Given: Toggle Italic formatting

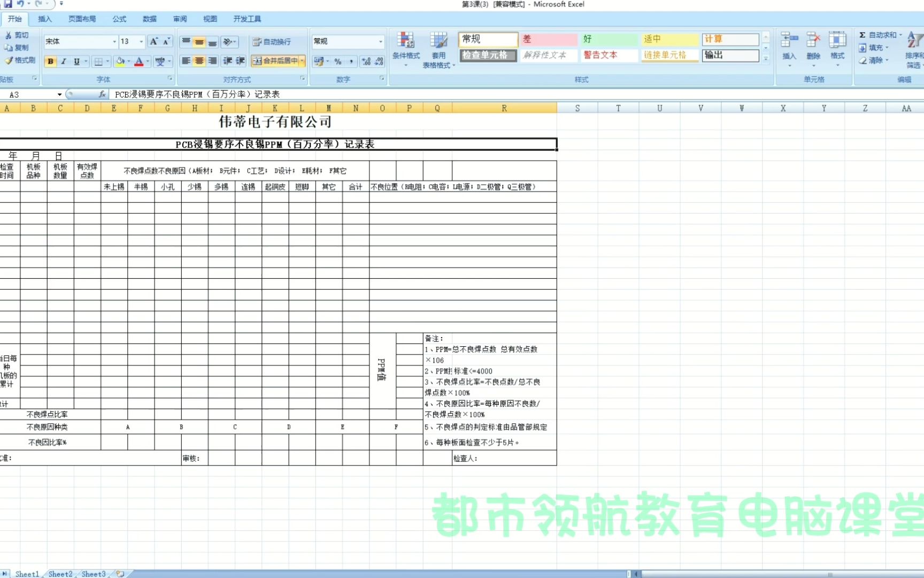Looking at the screenshot, I should tap(63, 61).
